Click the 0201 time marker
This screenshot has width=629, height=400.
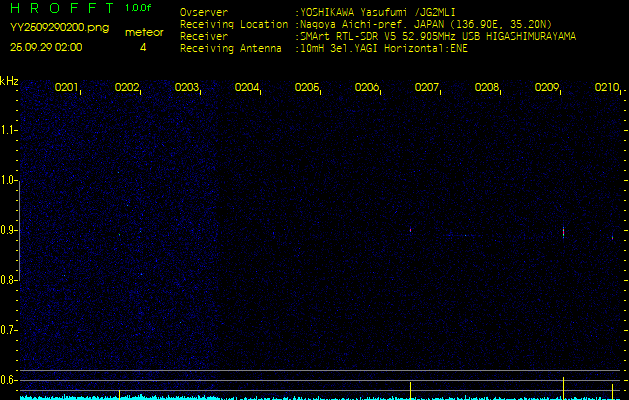pyautogui.click(x=66, y=87)
